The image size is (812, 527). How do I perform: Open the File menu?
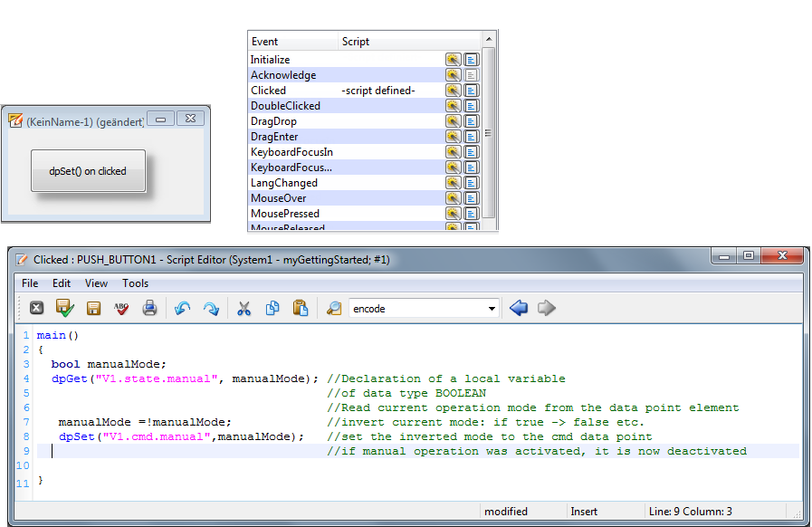(x=30, y=283)
